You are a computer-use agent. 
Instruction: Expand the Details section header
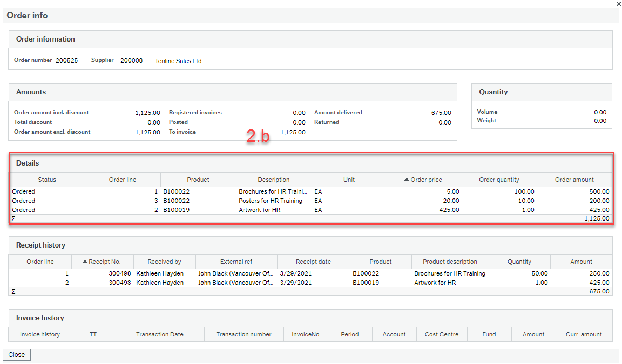click(28, 163)
